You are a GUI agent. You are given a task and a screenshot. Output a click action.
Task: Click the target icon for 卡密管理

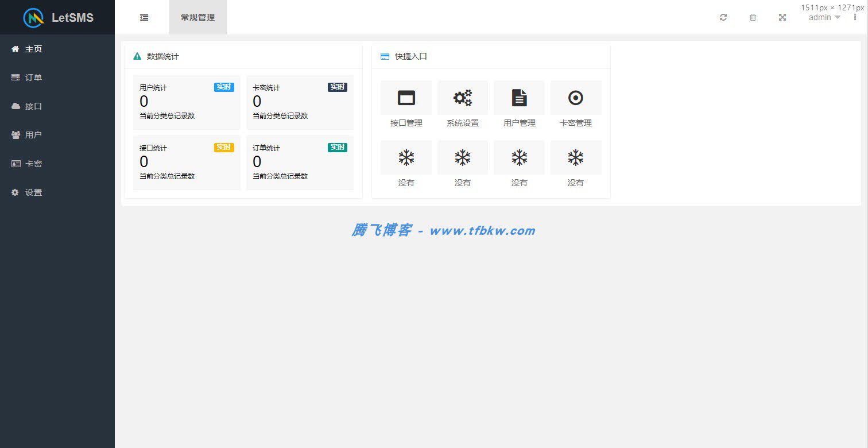(576, 98)
